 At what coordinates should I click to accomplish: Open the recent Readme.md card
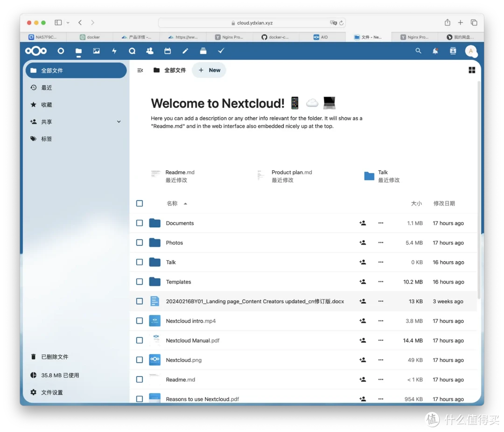174,176
